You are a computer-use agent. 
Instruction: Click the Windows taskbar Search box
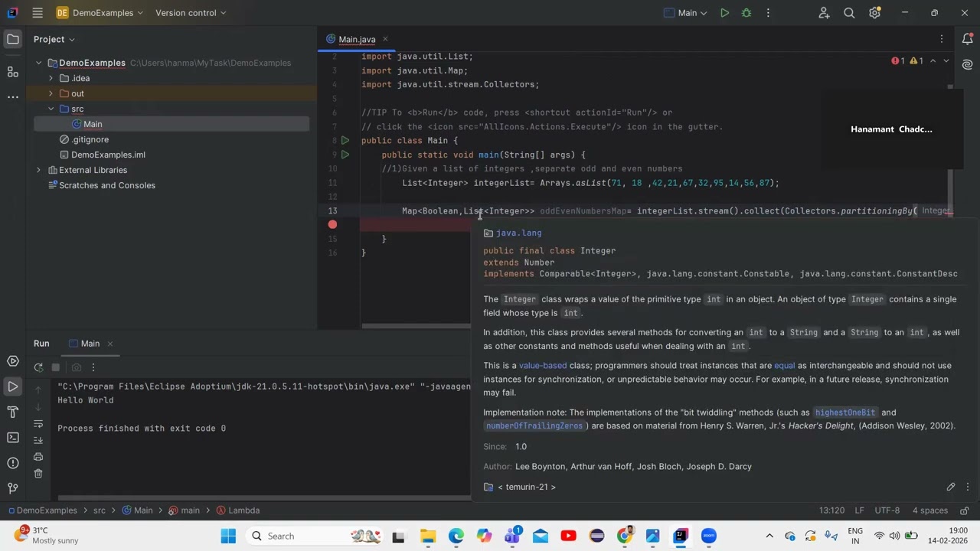tap(315, 536)
